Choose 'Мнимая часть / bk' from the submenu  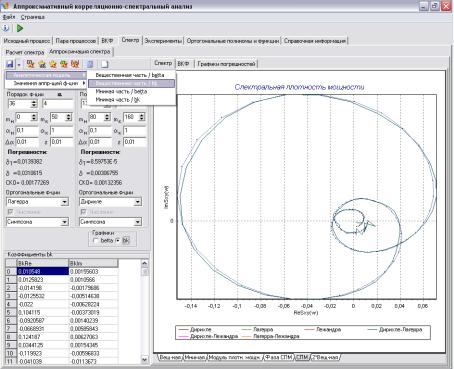[131, 99]
